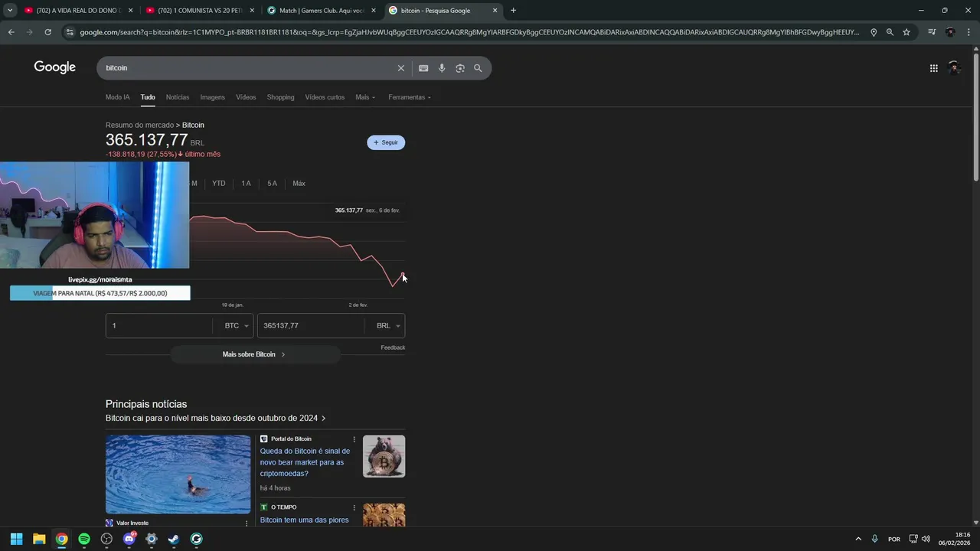Open options for O TEMPO article
Viewport: 980px width, 551px height.
click(x=354, y=507)
